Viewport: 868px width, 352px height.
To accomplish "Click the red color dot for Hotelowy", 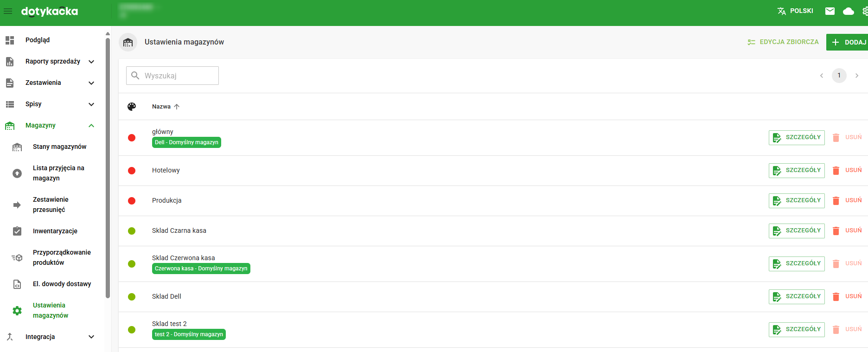I will tap(132, 171).
